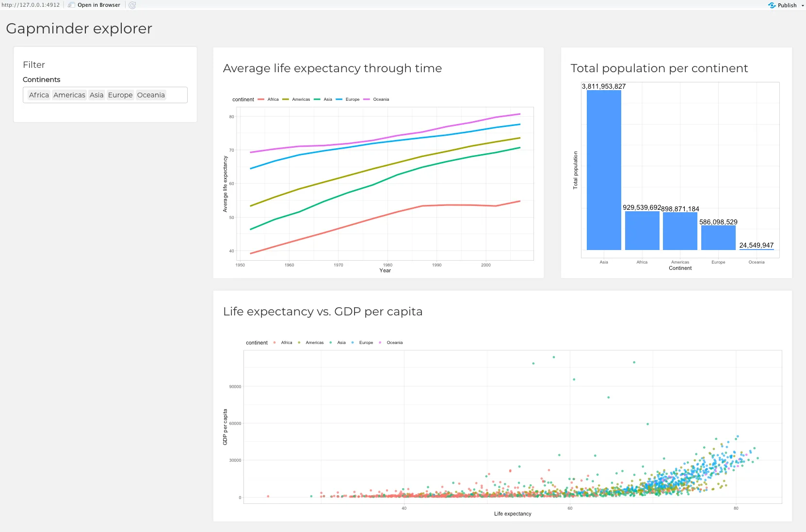Click Asia legend dot in scatter plot

331,343
